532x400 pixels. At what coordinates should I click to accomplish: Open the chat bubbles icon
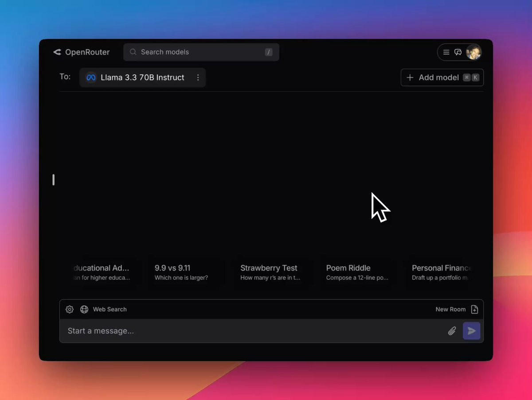458,52
